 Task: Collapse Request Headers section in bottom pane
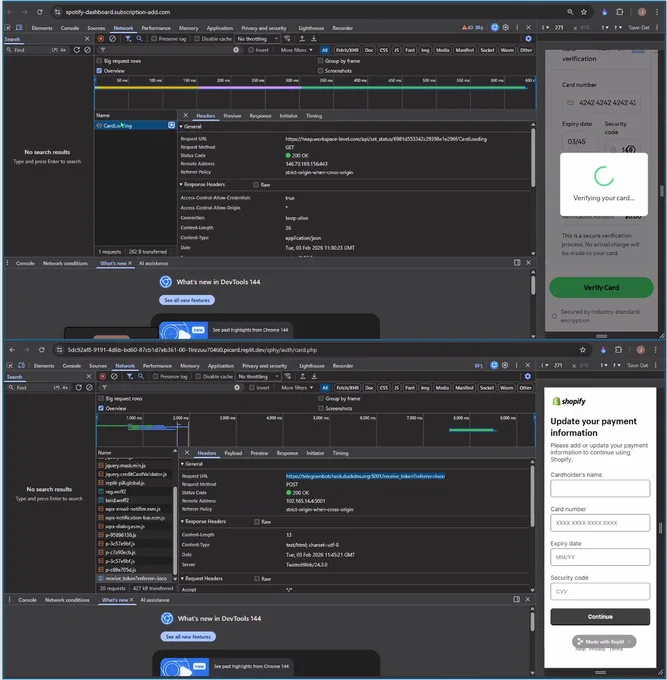pos(202,579)
